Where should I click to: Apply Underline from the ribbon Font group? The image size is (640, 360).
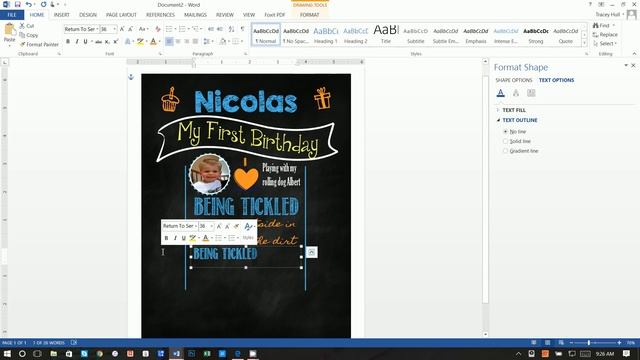(85, 41)
